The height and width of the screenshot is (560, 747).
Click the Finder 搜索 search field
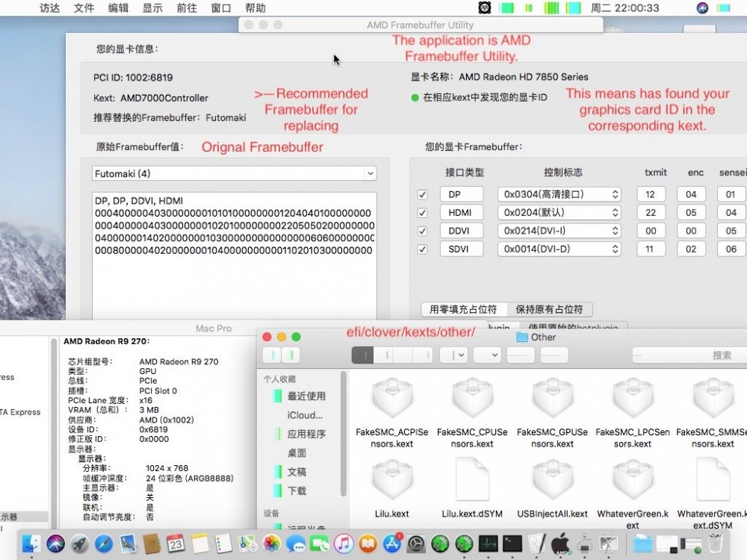(689, 355)
